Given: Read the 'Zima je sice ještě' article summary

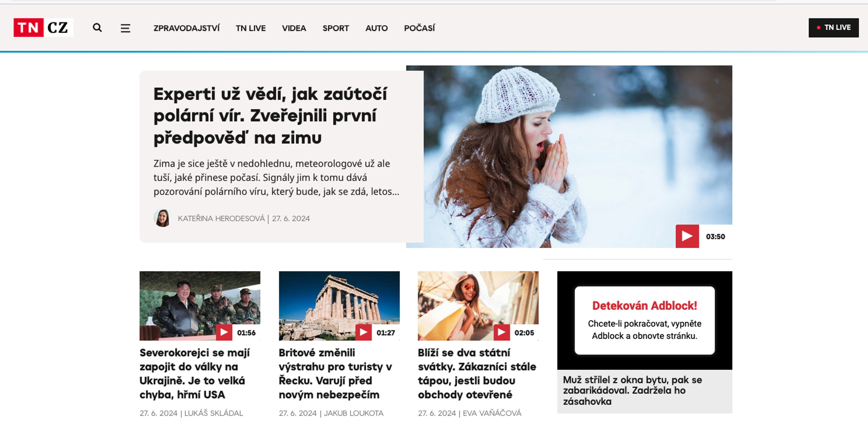Looking at the screenshot, I should 276,177.
